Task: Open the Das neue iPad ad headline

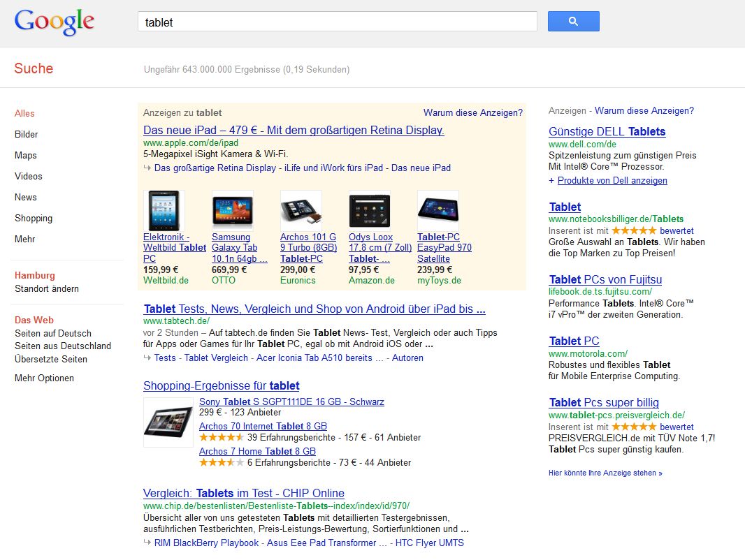Action: point(294,130)
